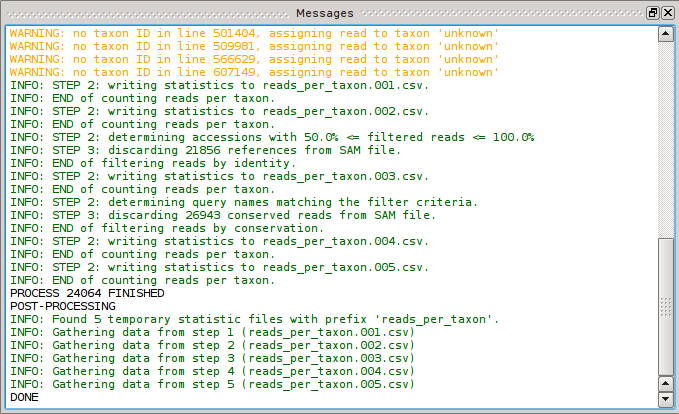Image resolution: width=679 pixels, height=414 pixels.
Task: Select the discarding 21856 references line
Action: pyautogui.click(x=205, y=150)
